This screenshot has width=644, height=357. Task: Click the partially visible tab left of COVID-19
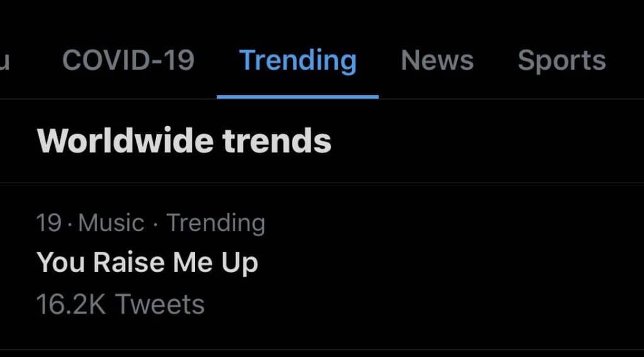4,60
